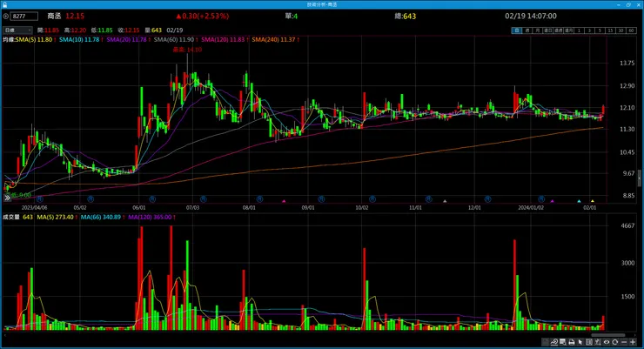This screenshot has width=644, height=349.
Task: Grab the horizontal chart scrollbar thumb
Action: (x=607, y=335)
